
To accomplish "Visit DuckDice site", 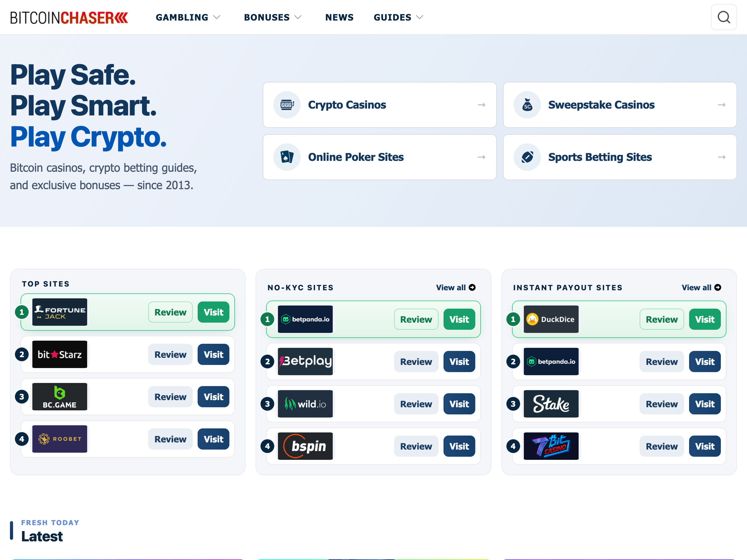I will [x=705, y=319].
